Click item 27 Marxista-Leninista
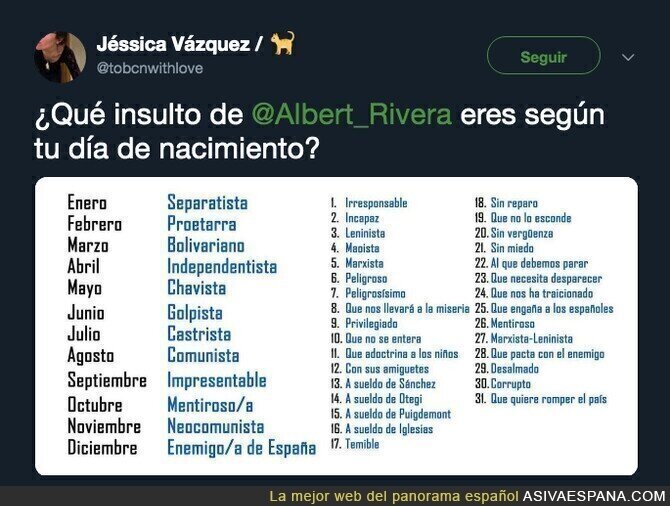 pos(523,338)
